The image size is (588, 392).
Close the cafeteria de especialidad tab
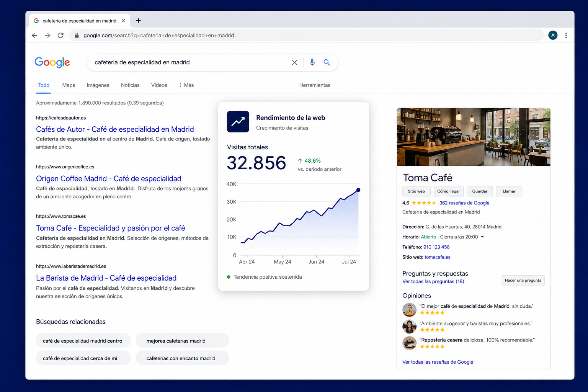click(x=123, y=21)
